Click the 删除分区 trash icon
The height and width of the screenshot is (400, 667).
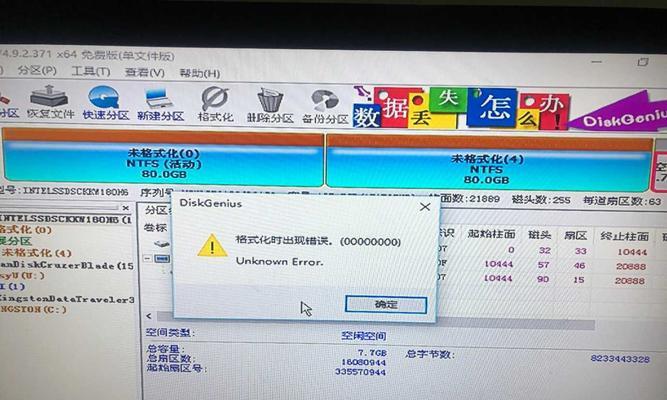coord(271,106)
